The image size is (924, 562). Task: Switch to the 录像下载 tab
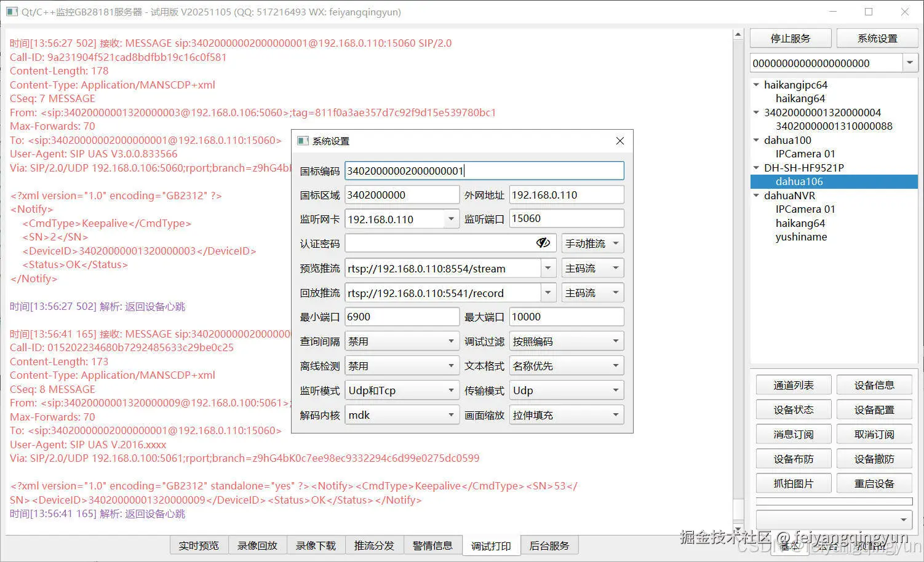coord(316,545)
